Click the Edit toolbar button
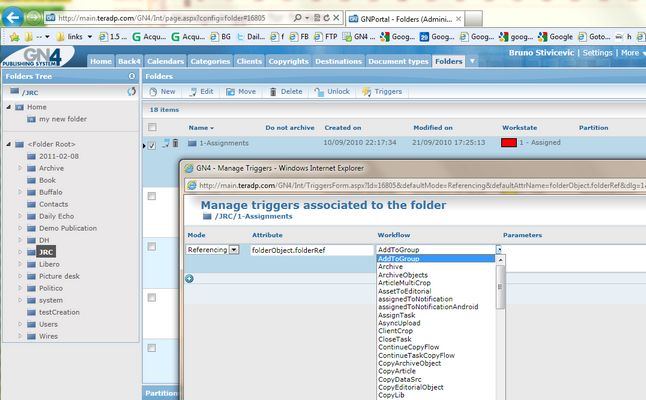The image size is (646, 400). pyautogui.click(x=201, y=91)
